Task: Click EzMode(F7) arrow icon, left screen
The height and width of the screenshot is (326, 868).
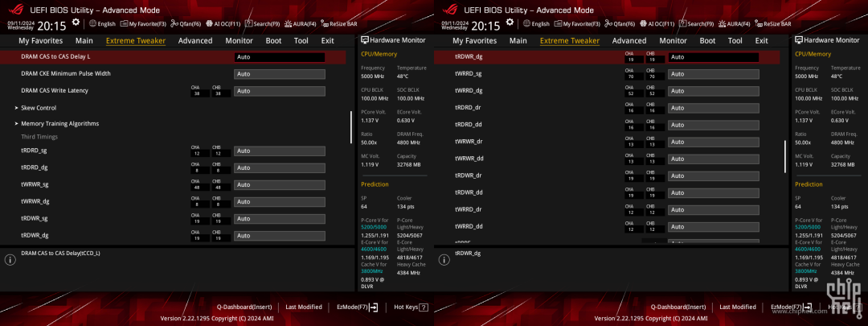Action: 374,307
